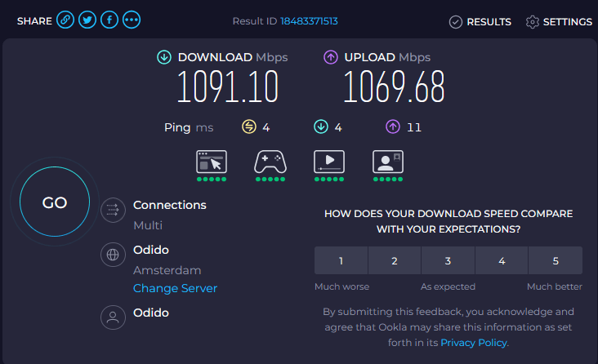Image resolution: width=598 pixels, height=364 pixels.
Task: Open more share options ellipsis icon
Action: (x=132, y=21)
